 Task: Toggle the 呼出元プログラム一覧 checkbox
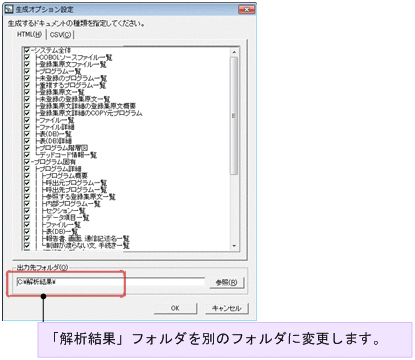(x=27, y=183)
